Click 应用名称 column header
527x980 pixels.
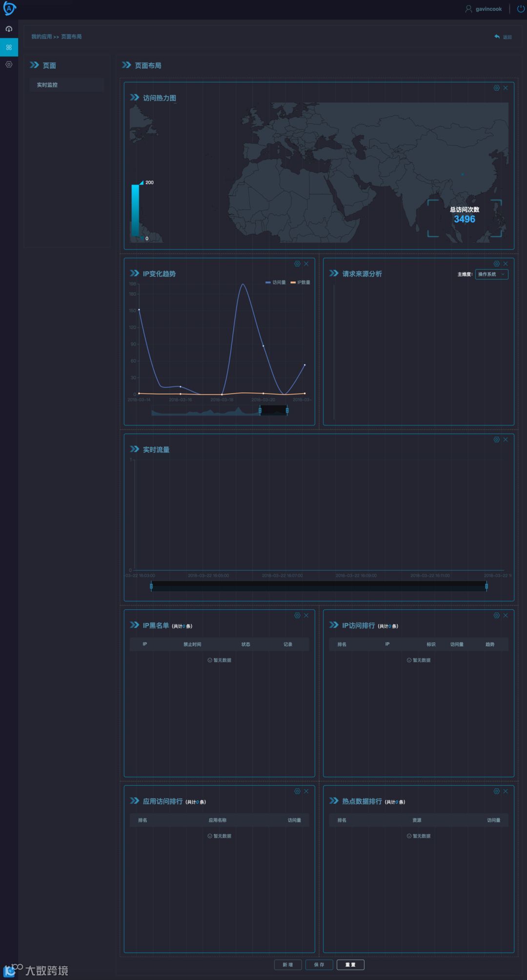[x=218, y=820]
